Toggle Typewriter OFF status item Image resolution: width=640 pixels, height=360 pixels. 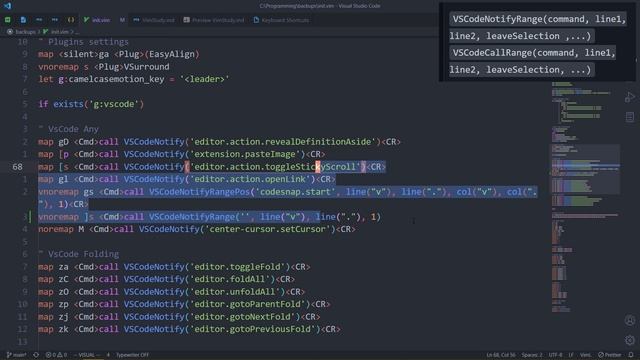132,355
